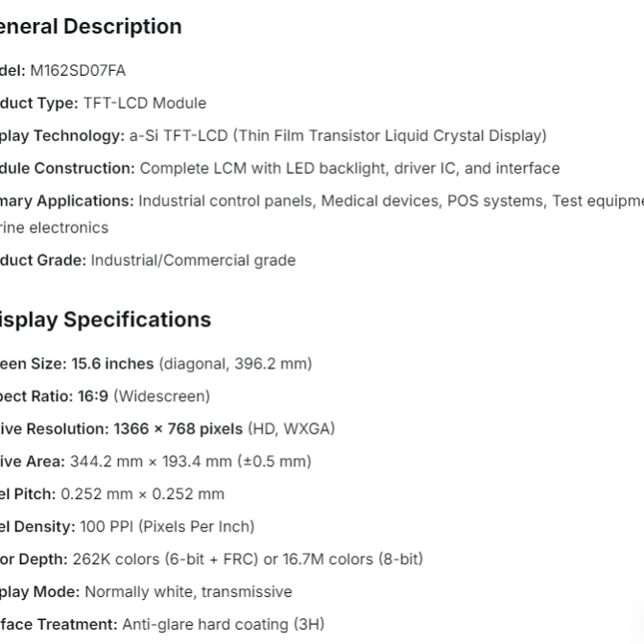Click the 'Medical devices' application text
The image size is (644, 644).
(379, 201)
